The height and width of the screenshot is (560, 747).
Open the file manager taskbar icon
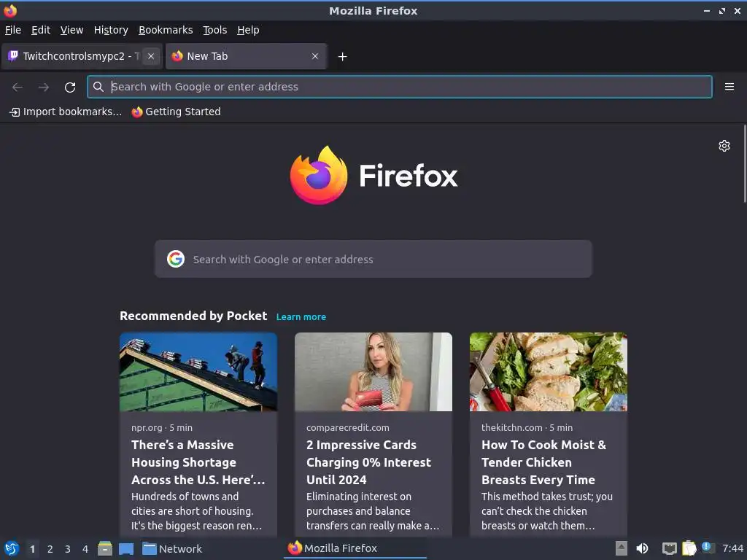[105, 548]
